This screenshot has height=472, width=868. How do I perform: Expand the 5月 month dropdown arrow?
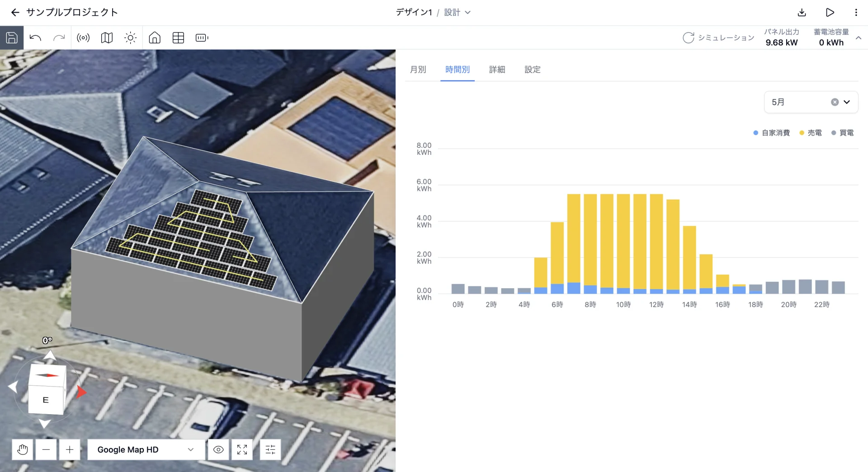[x=847, y=102]
